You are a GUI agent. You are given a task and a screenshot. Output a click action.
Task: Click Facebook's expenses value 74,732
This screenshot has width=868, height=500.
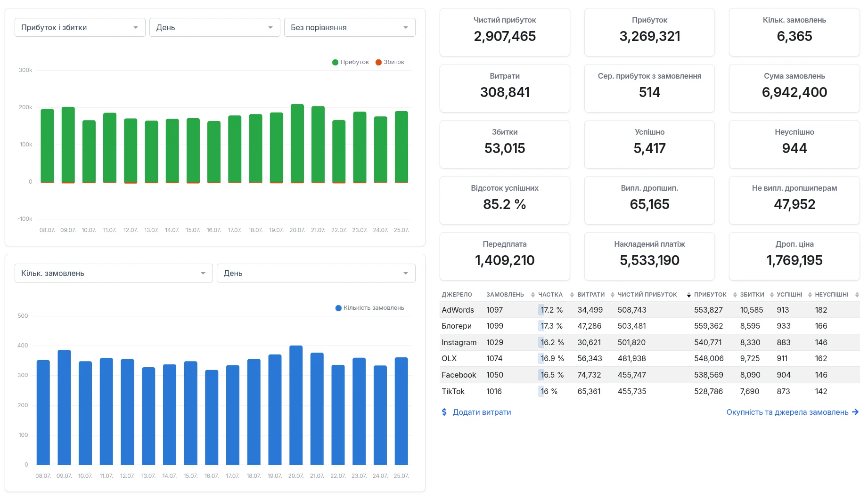589,375
